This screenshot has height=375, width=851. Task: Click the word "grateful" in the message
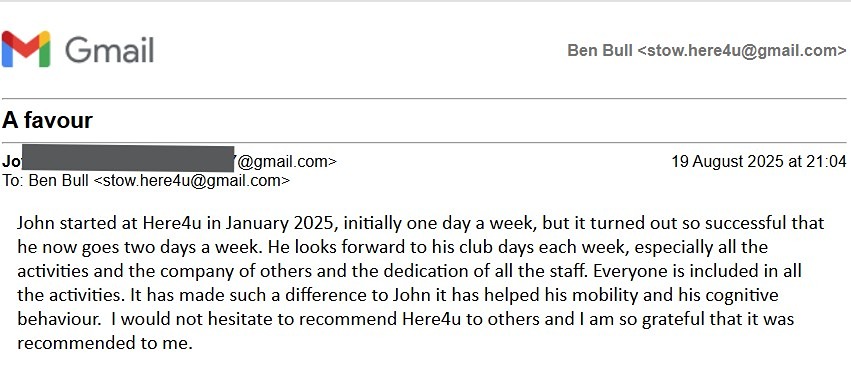click(x=674, y=319)
